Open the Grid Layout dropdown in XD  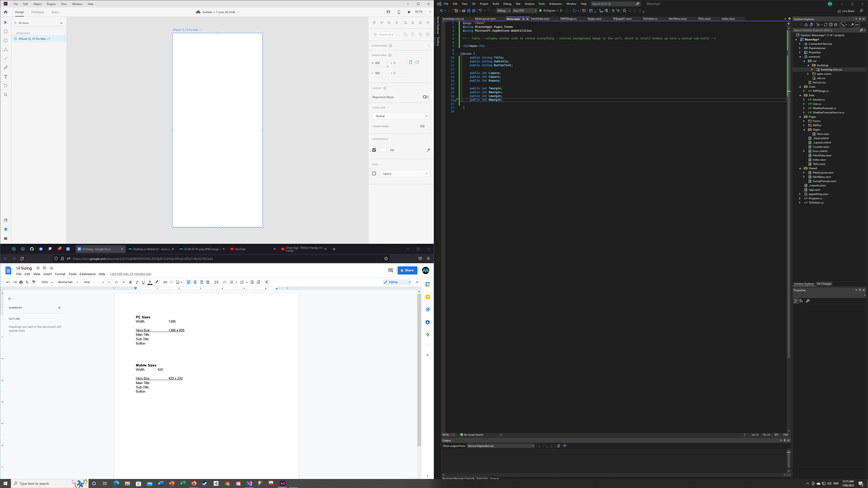point(405,174)
